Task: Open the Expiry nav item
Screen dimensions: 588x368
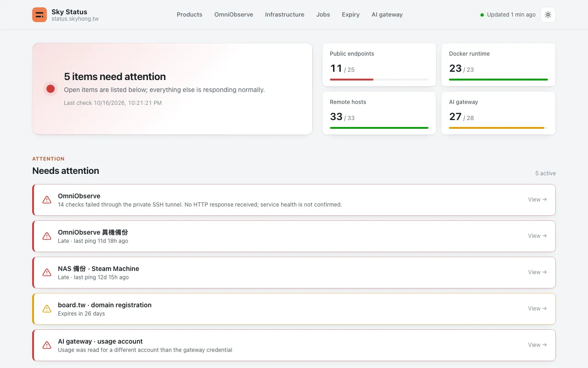Action: (x=351, y=15)
